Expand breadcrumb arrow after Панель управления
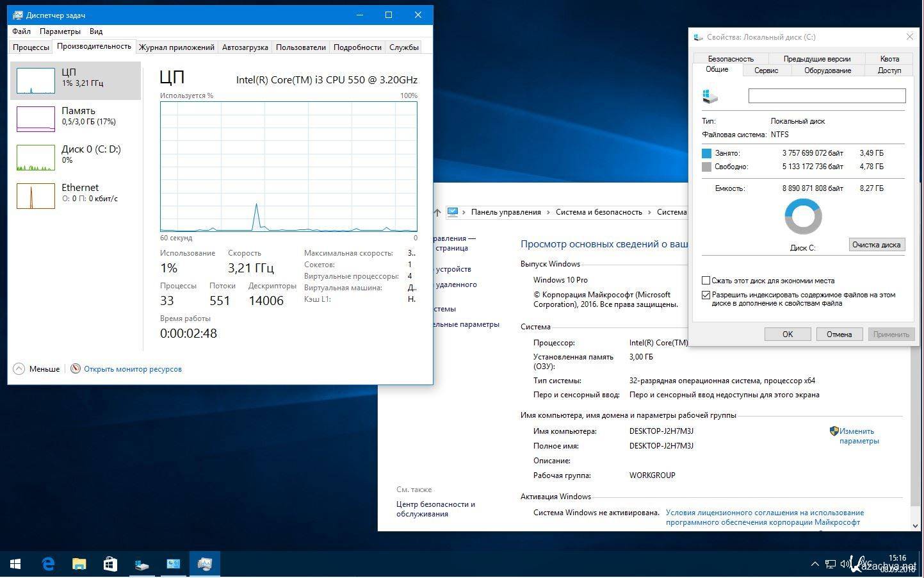Viewport: 924px width, 578px height. [549, 212]
